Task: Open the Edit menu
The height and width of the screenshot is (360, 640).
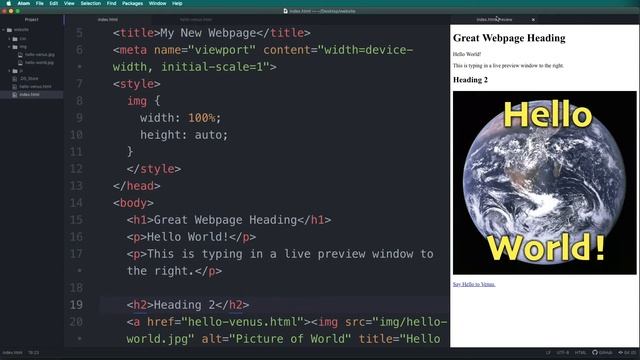Action: point(53,3)
